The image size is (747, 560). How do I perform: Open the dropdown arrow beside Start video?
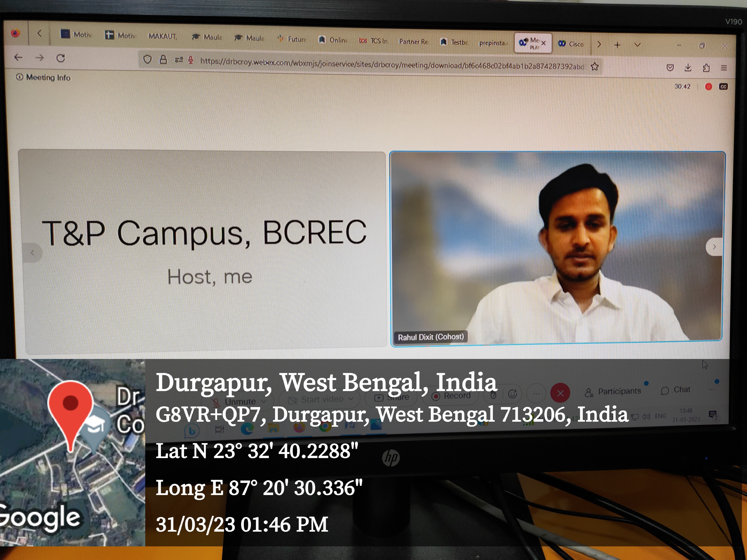351,399
